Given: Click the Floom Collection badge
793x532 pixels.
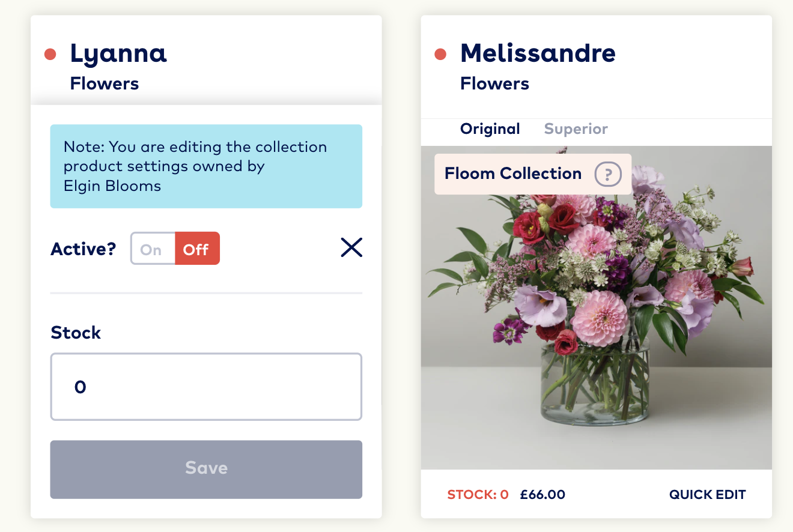Looking at the screenshot, I should coord(512,174).
